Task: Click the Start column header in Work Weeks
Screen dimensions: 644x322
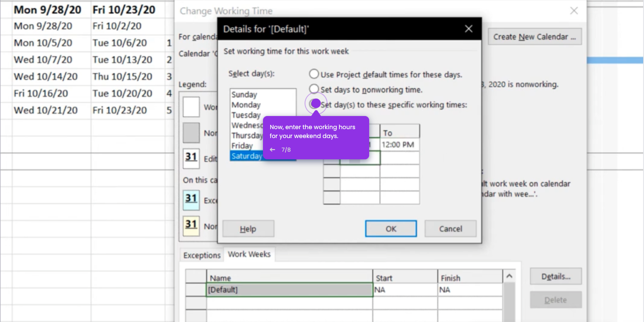Action: point(405,277)
